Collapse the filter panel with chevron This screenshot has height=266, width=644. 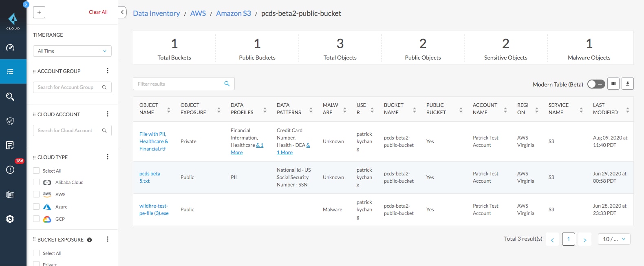pos(122,12)
